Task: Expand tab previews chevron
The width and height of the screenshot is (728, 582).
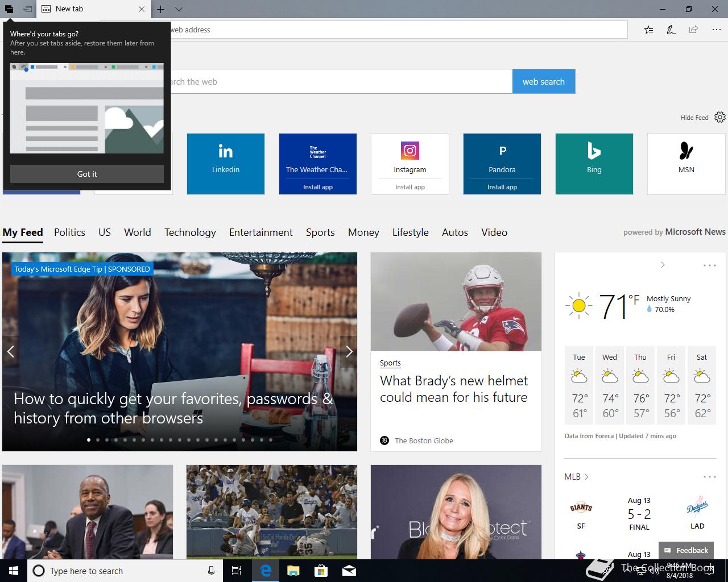Action: click(x=179, y=9)
